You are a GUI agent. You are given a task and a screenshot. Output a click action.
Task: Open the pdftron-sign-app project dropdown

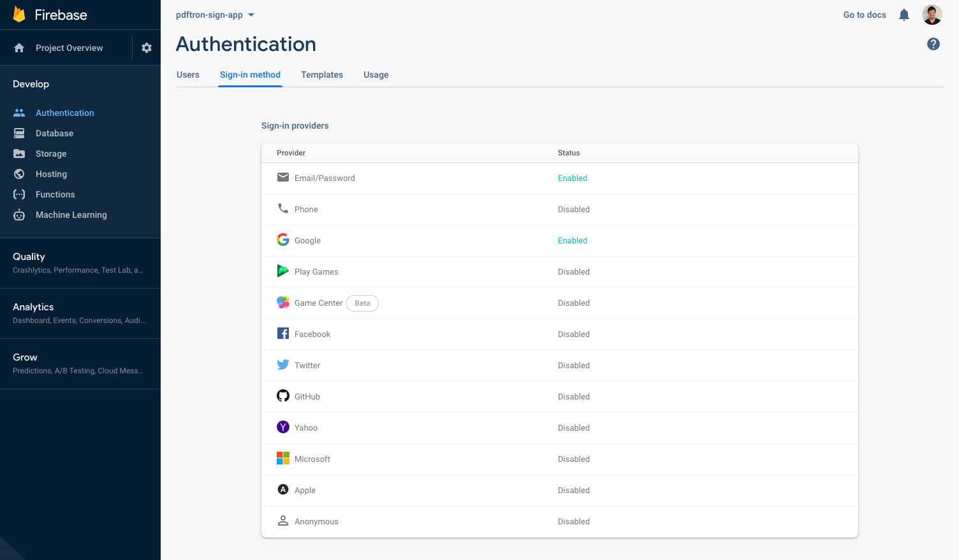click(x=215, y=15)
